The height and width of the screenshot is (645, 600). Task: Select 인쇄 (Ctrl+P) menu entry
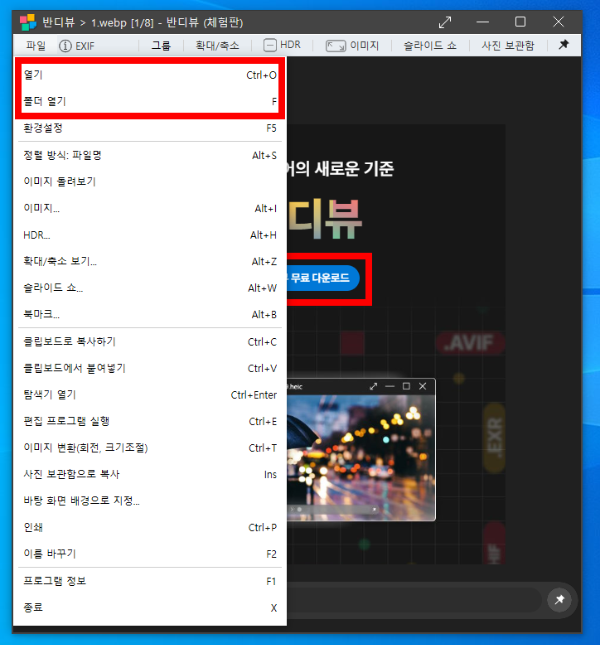click(x=150, y=527)
